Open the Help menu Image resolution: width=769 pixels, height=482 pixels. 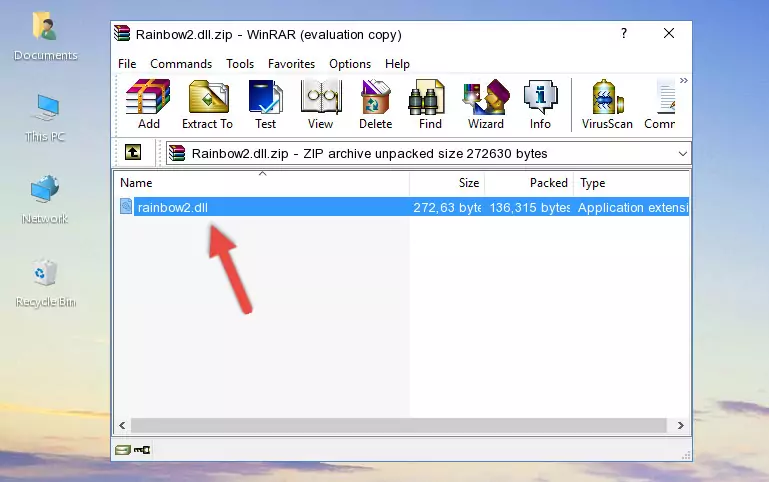[x=397, y=64]
